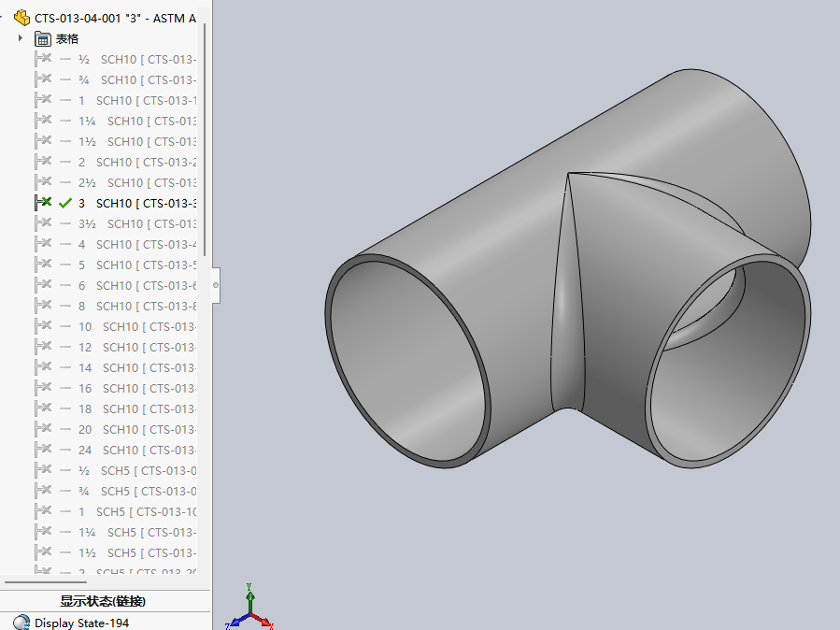Click the configuration tree vertical scrollbar
This screenshot has height=630, width=840.
coord(205,139)
